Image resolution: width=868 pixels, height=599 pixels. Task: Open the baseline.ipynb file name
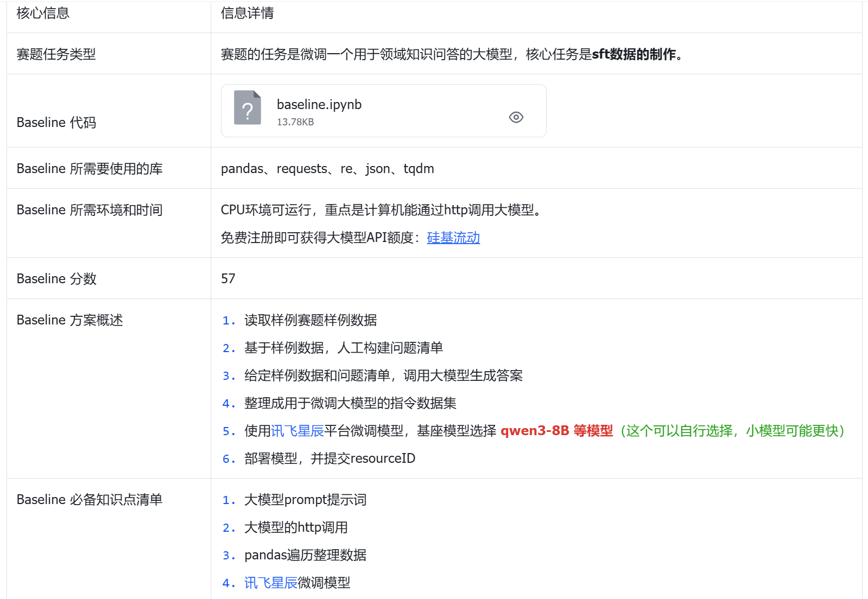coord(319,104)
